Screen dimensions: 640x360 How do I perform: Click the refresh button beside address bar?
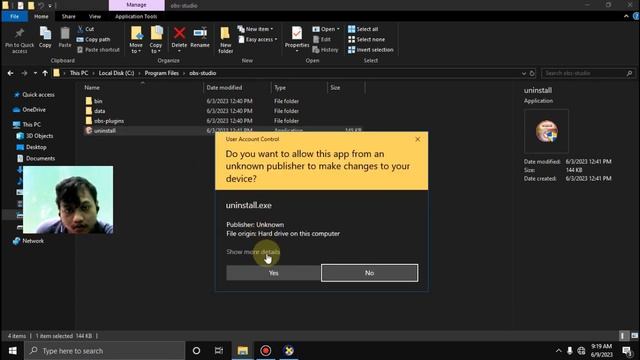[532, 73]
